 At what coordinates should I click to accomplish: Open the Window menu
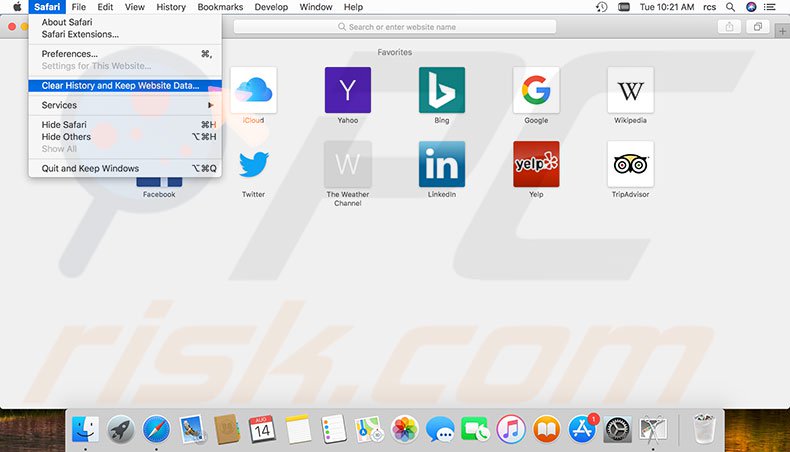coord(316,7)
